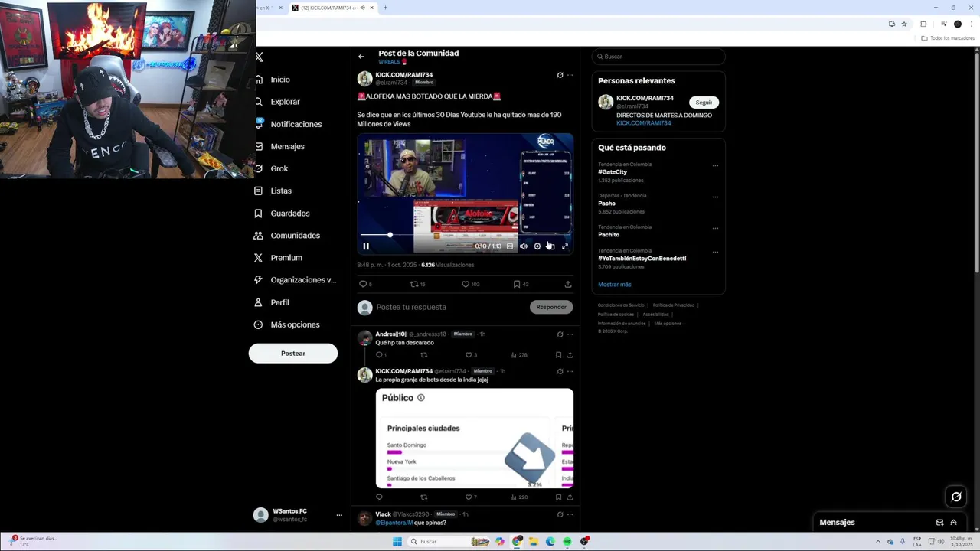Share the main post
This screenshot has width=980, height=551.
[568, 284]
